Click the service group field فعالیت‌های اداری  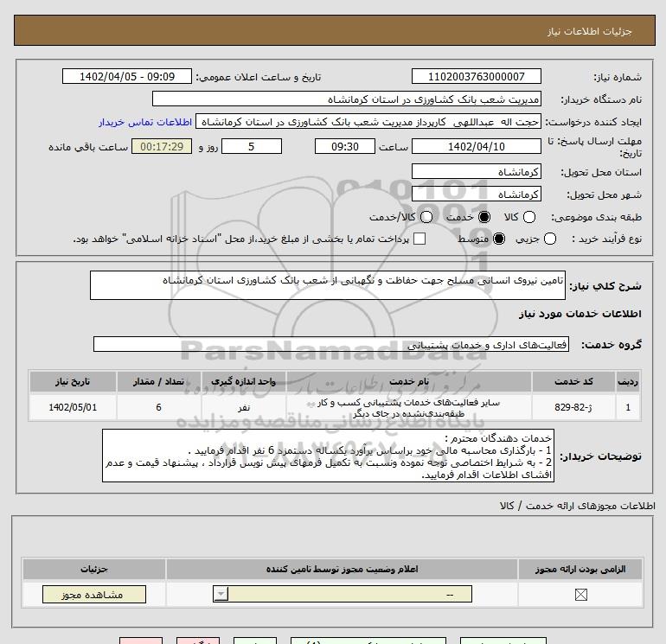click(331, 344)
